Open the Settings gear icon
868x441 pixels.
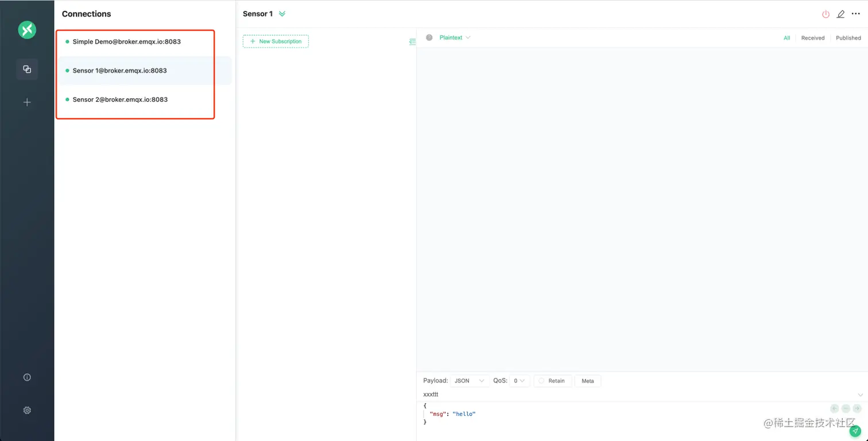(27, 410)
